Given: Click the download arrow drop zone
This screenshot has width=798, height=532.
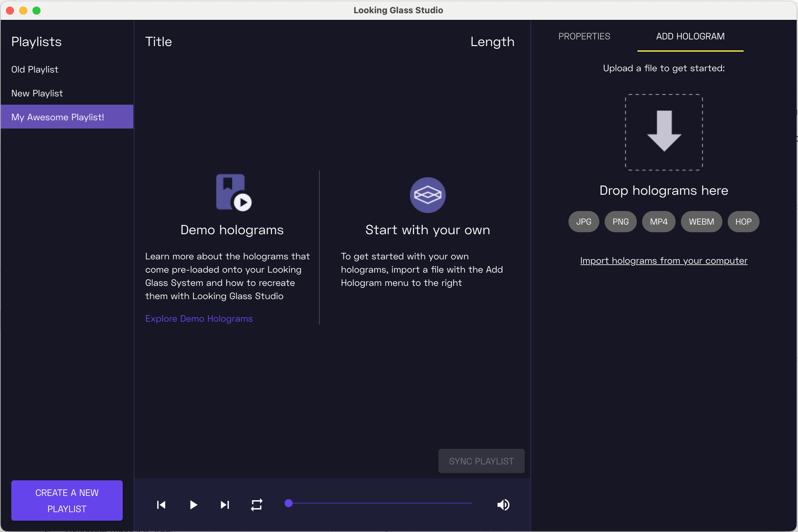Looking at the screenshot, I should (x=664, y=132).
